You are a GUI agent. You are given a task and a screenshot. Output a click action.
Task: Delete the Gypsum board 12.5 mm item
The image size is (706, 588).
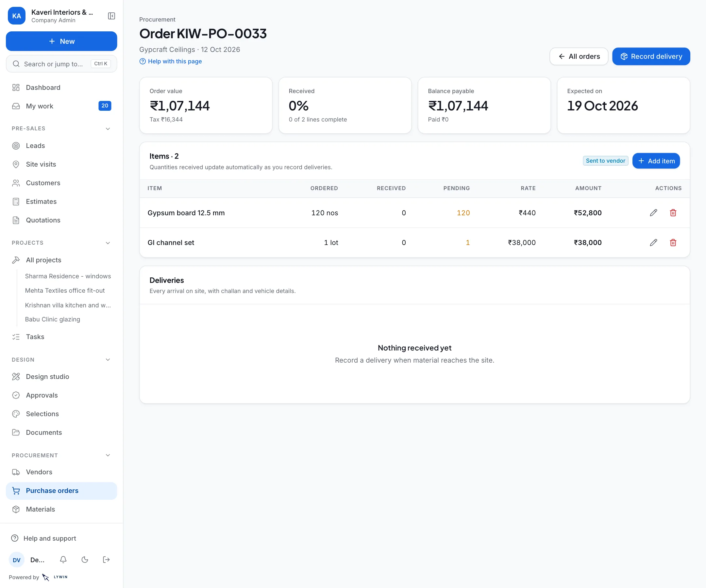[x=673, y=213]
